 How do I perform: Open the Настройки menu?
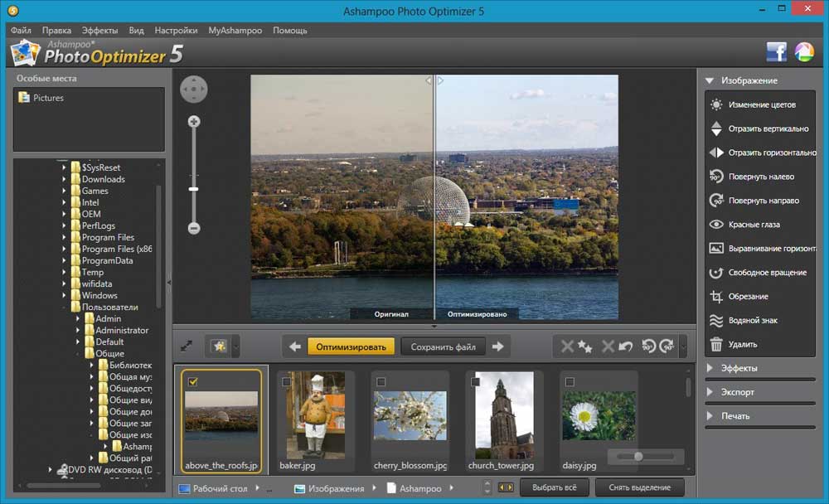coord(176,30)
